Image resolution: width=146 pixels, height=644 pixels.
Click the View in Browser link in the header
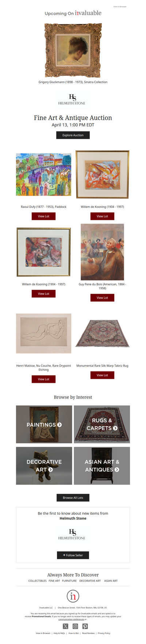pos(120,7)
